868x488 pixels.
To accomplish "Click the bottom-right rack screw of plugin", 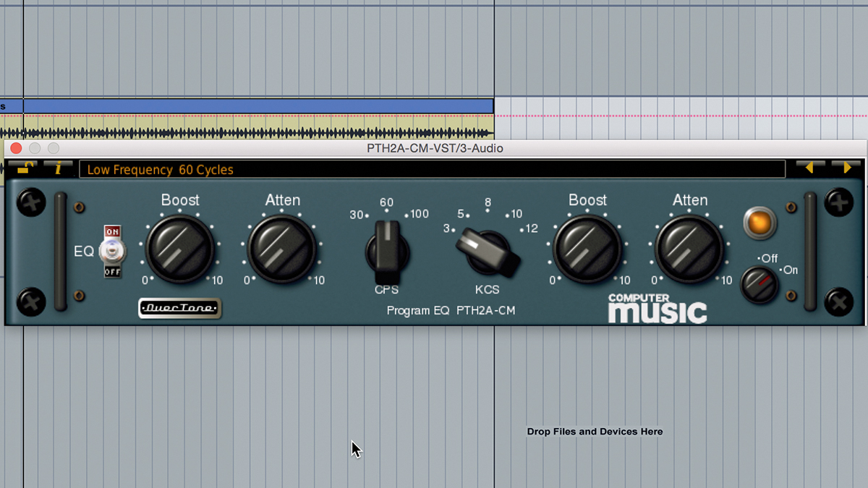I will click(x=839, y=301).
